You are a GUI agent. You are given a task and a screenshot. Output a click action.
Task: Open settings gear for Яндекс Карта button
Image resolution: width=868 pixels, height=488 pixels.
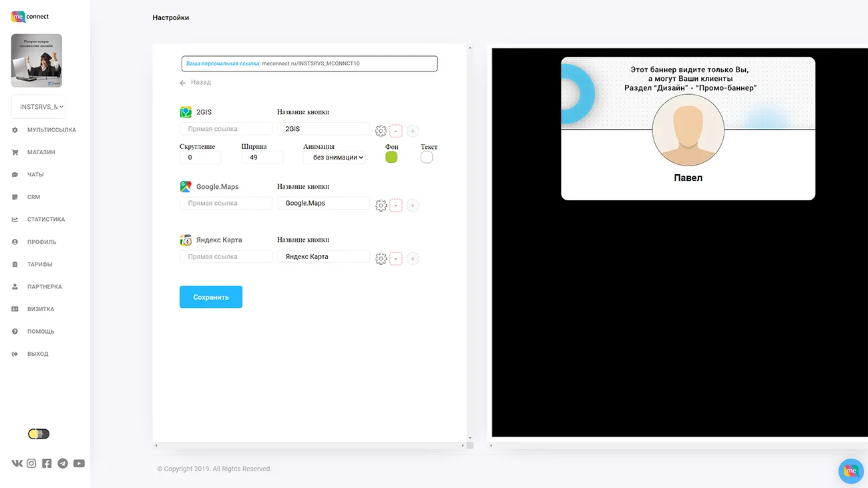(x=381, y=259)
